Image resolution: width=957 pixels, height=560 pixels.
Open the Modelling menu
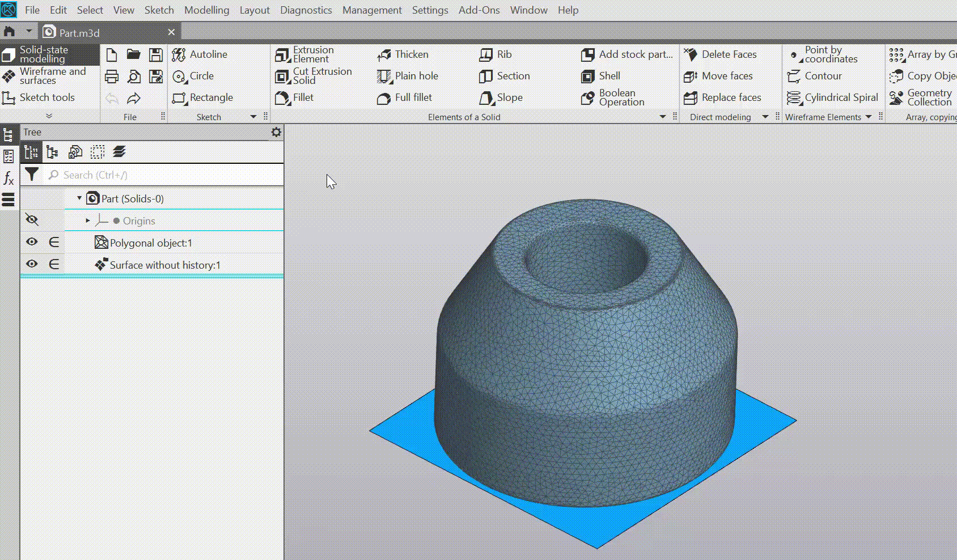click(x=206, y=10)
